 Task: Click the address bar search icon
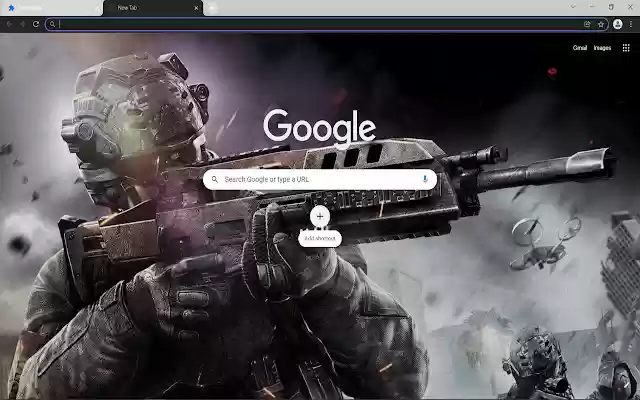pyautogui.click(x=52, y=24)
